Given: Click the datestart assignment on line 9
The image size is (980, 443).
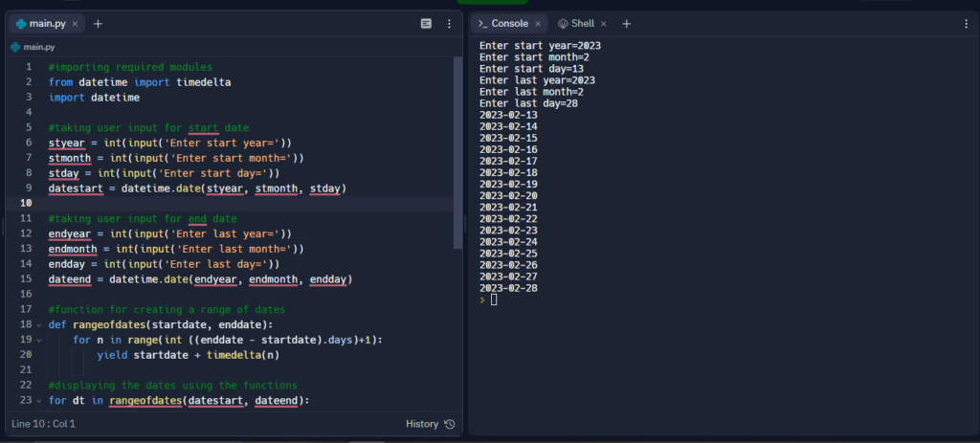Looking at the screenshot, I should pyautogui.click(x=197, y=188).
